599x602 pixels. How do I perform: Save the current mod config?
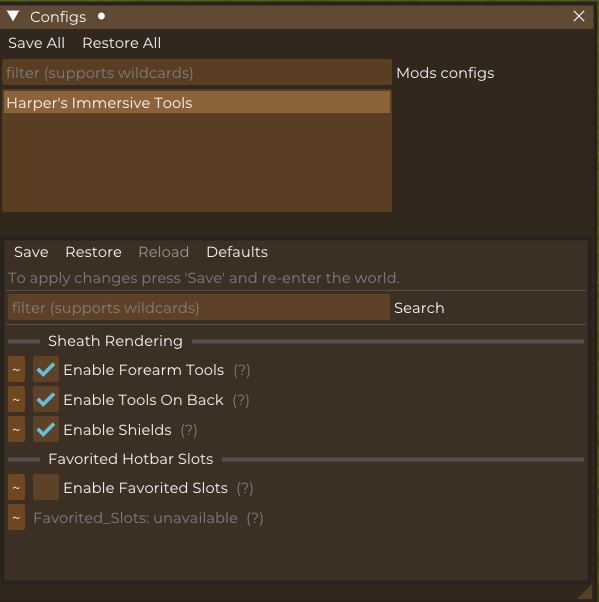coord(31,252)
